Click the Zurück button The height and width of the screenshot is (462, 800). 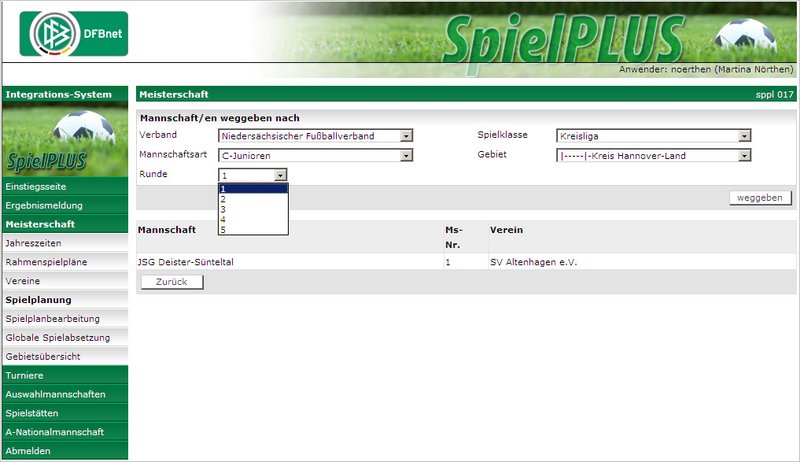point(172,282)
